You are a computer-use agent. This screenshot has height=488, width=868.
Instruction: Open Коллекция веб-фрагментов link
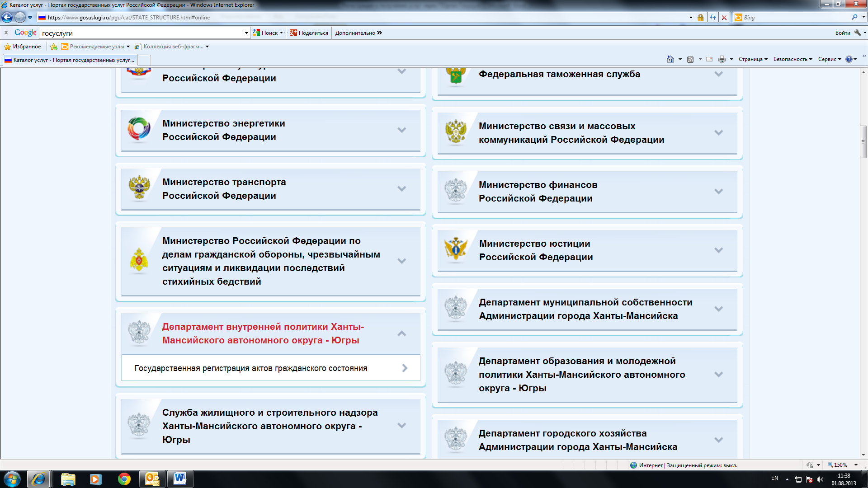click(172, 47)
